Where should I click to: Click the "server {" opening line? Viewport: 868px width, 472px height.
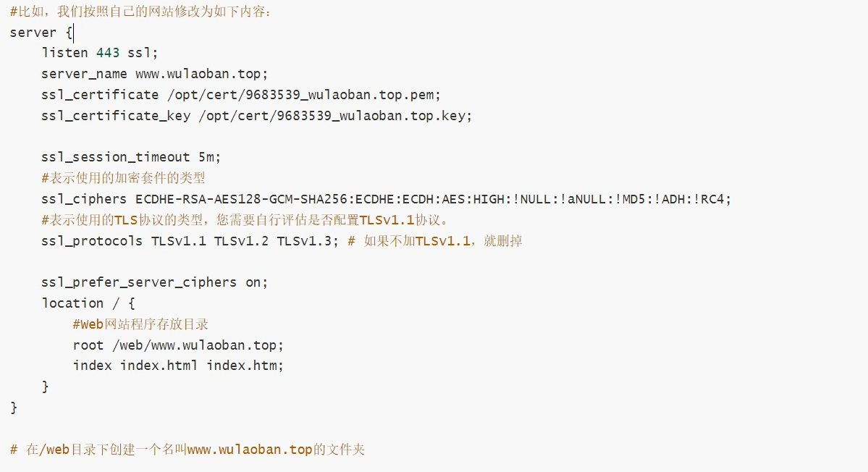coord(40,33)
